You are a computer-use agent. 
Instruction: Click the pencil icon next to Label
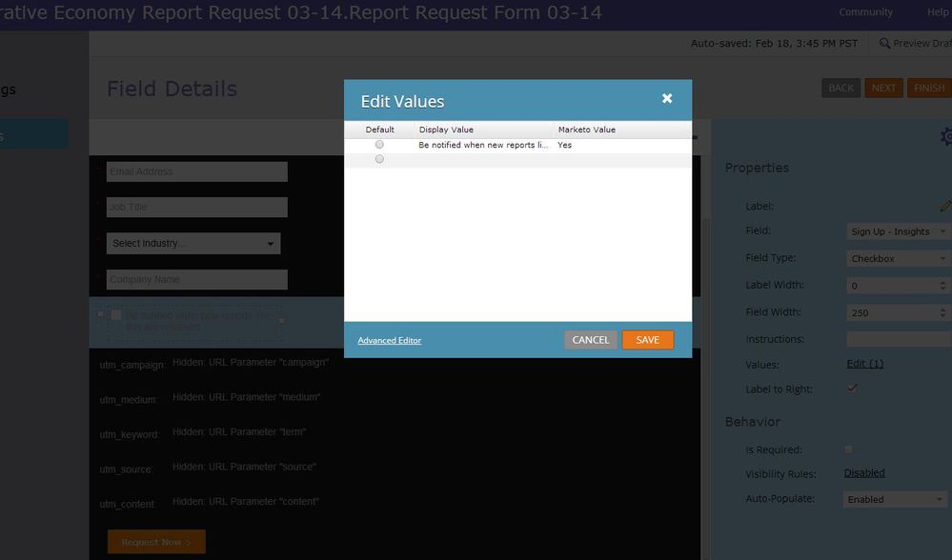[944, 205]
